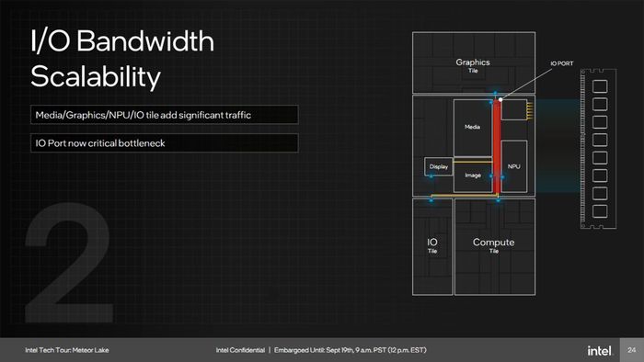Click the red bottleneck bus bar

[x=497, y=147]
